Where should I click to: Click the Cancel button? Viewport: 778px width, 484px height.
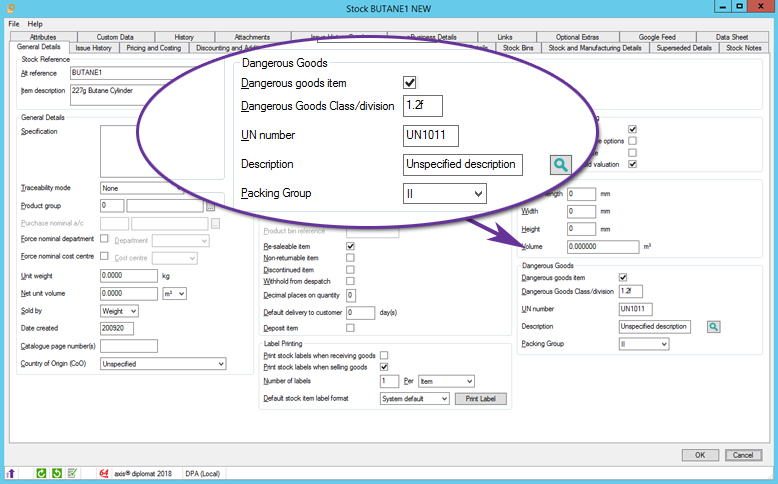pyautogui.click(x=743, y=455)
